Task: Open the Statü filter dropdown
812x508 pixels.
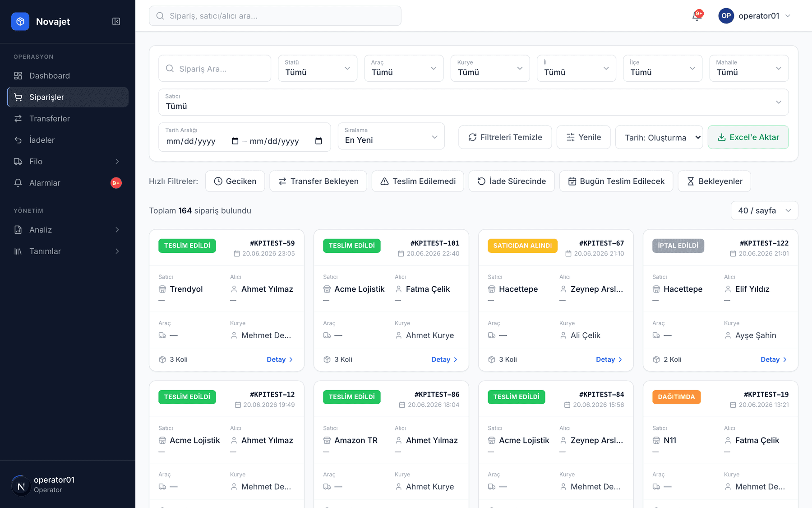Action: pos(318,68)
